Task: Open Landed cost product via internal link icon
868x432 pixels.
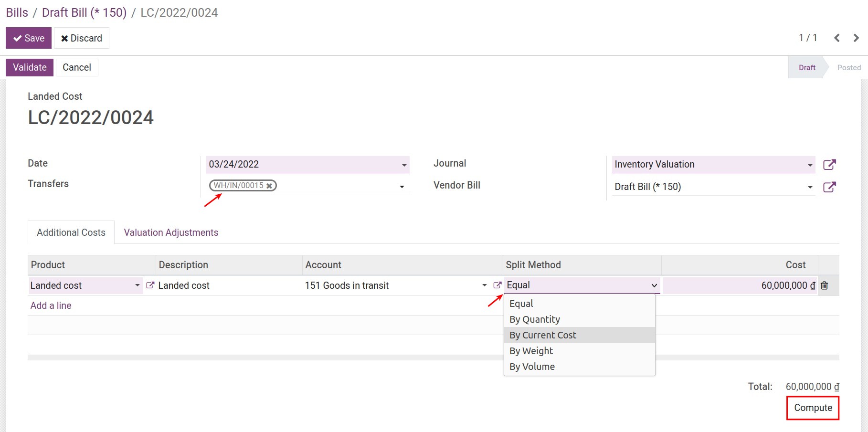Action: pos(149,285)
